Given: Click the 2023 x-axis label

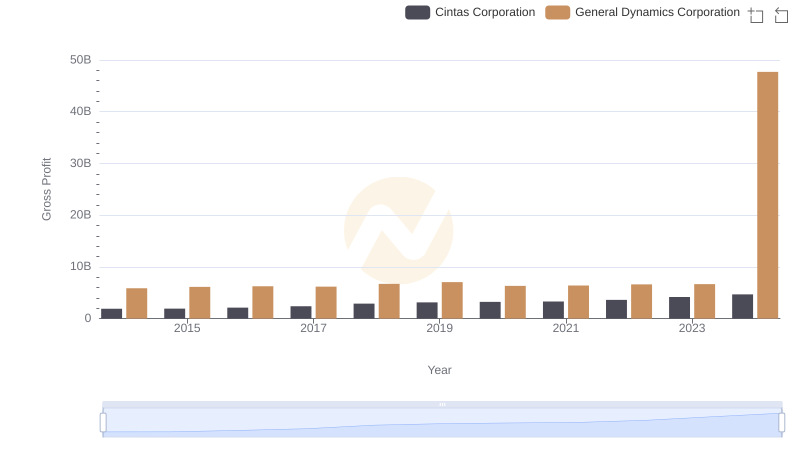Looking at the screenshot, I should 692,328.
